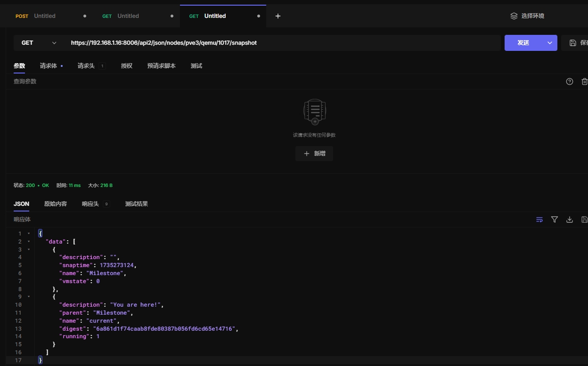
Task: Click the 新增 add parameter button
Action: click(314, 154)
